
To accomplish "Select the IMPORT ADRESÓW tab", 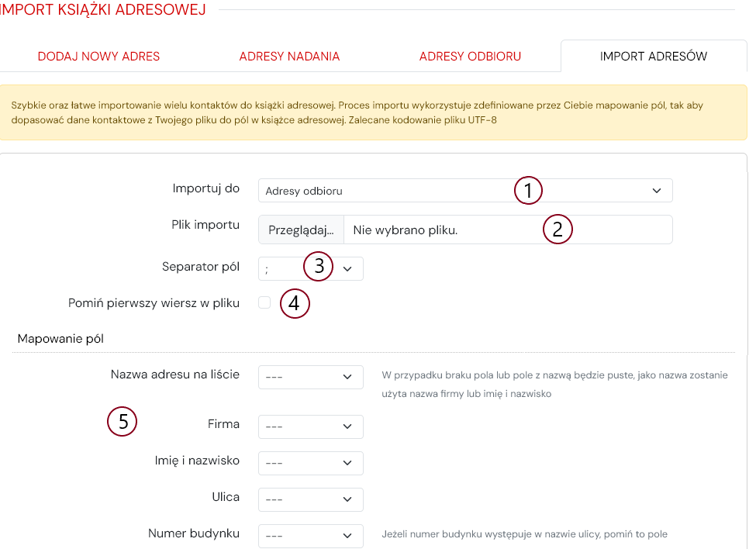I will (x=654, y=57).
